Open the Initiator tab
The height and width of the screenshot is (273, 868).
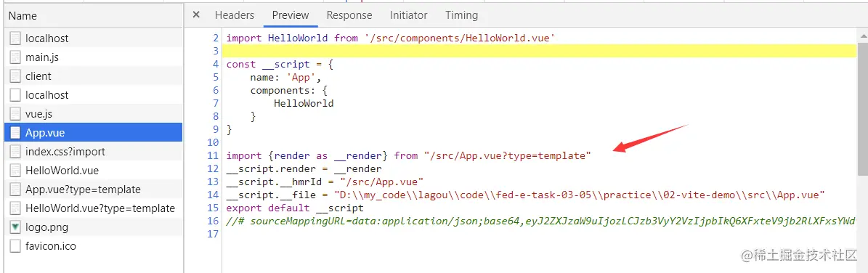pos(408,15)
